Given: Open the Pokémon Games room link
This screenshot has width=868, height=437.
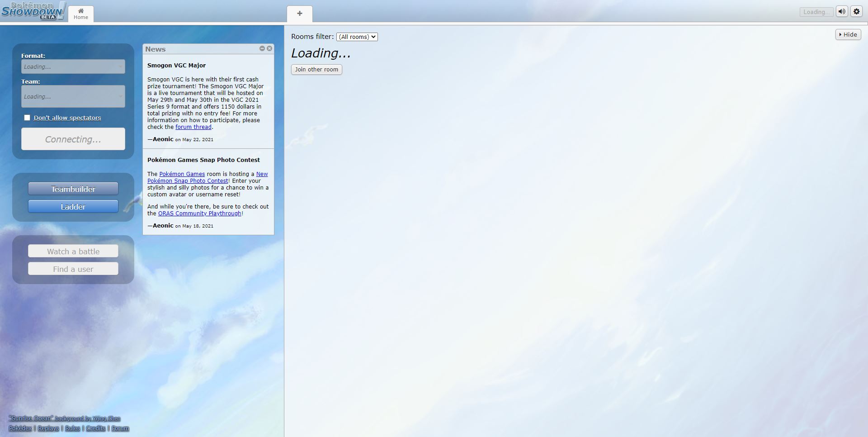Looking at the screenshot, I should click(182, 174).
